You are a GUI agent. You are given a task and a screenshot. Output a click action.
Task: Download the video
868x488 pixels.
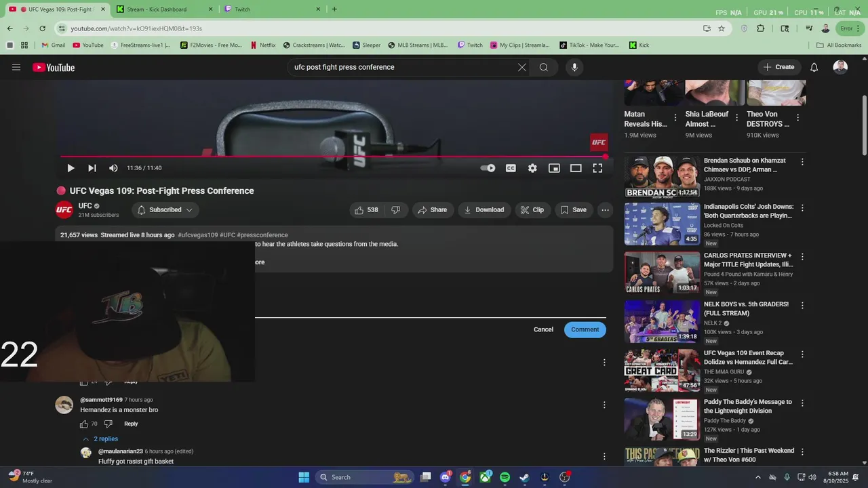point(484,210)
